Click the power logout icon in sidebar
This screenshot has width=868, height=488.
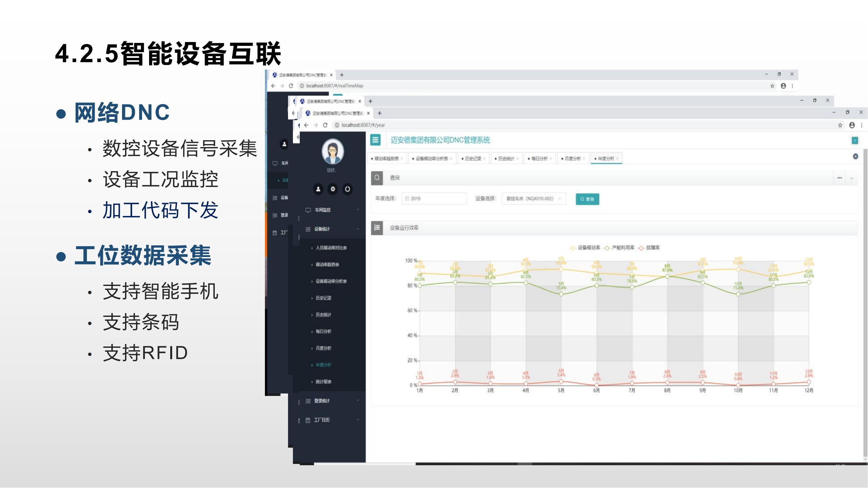point(347,189)
